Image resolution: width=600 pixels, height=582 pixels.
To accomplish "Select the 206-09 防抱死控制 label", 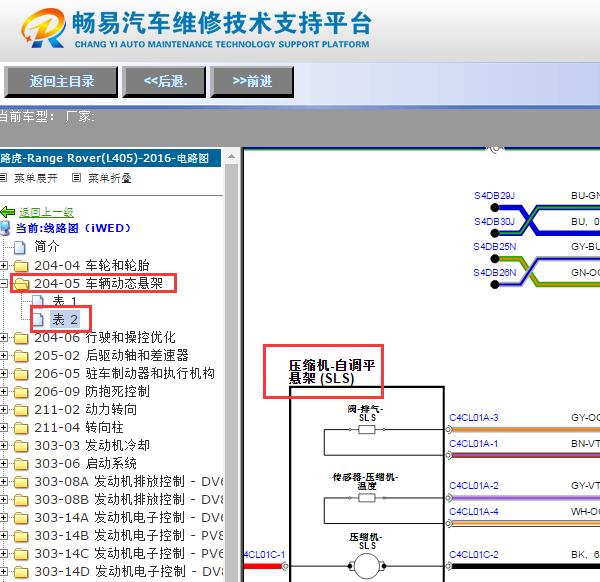I will coord(92,391).
